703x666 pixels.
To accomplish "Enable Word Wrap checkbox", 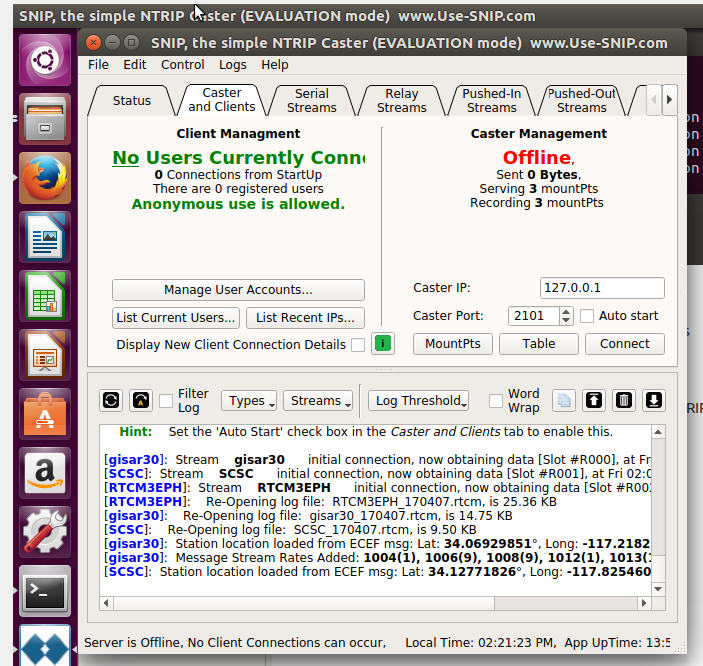I will click(495, 400).
